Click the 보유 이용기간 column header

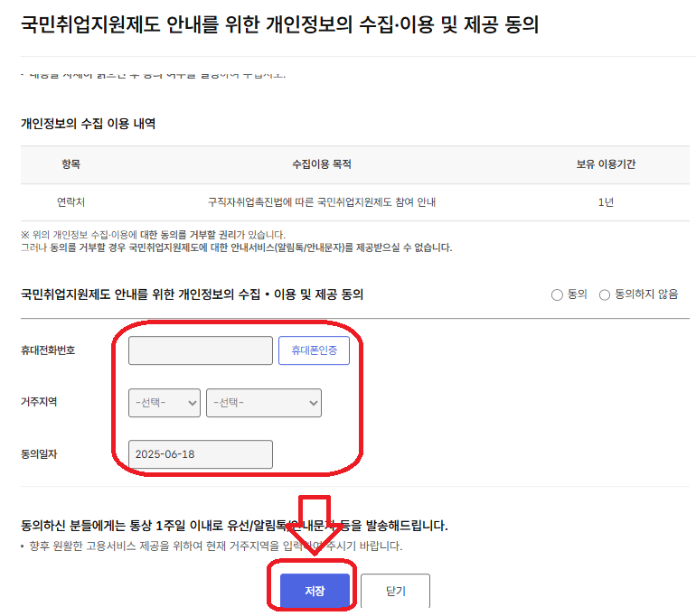pyautogui.click(x=606, y=164)
